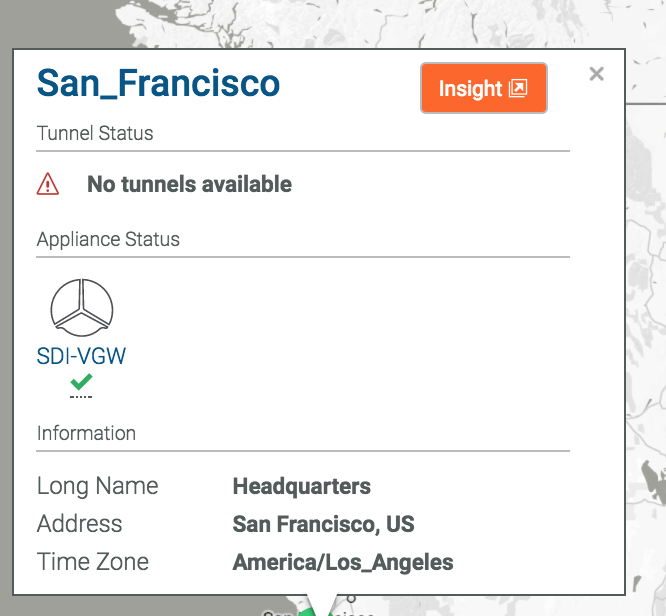Click the dashed line under the checkmark

click(82, 397)
